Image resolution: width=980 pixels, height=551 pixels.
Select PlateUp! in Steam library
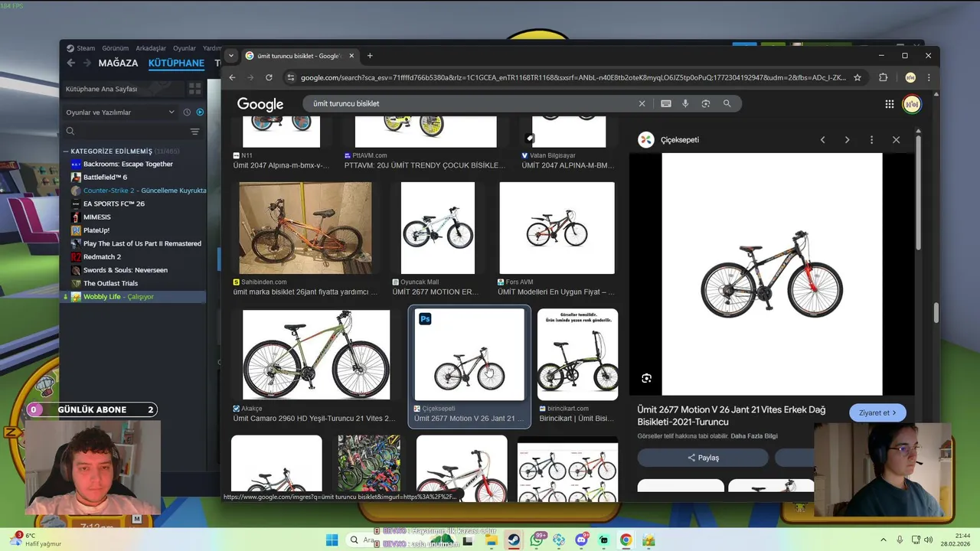pyautogui.click(x=134, y=230)
